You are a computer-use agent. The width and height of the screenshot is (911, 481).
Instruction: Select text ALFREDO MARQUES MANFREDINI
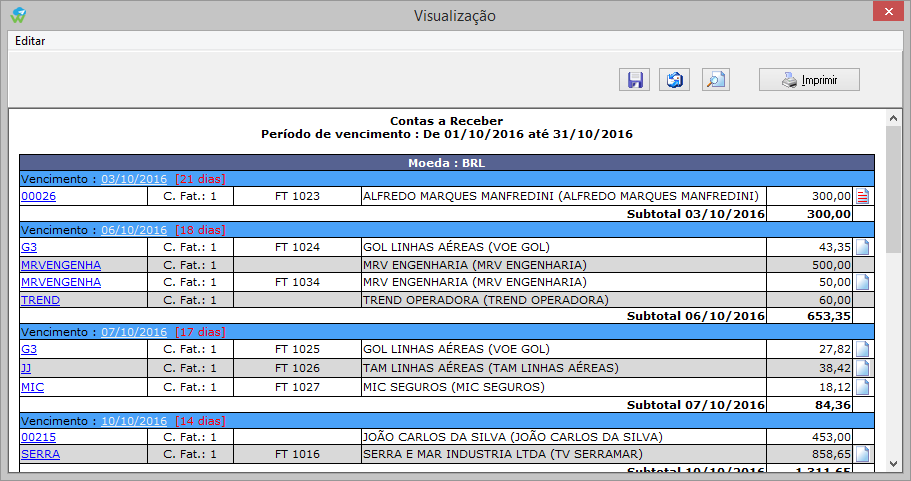coord(458,196)
